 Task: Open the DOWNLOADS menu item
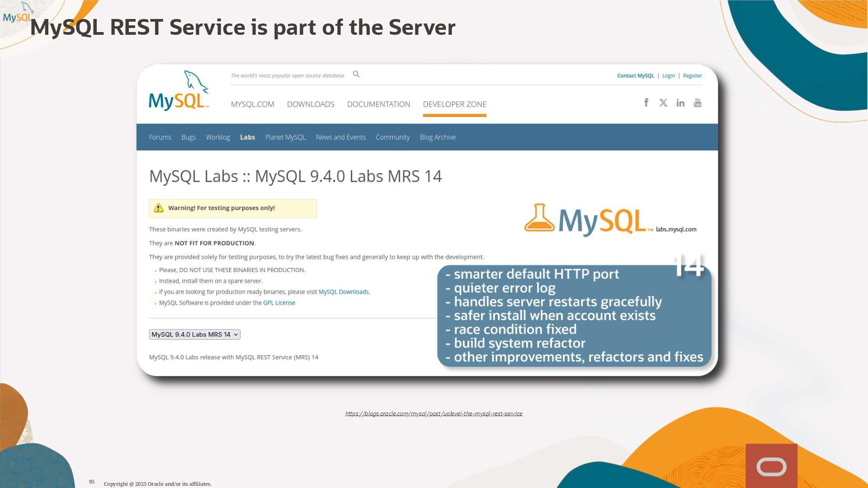311,104
